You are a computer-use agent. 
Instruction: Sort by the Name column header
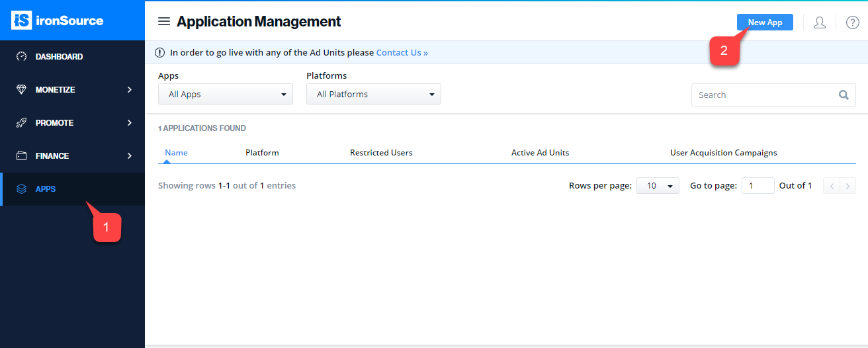176,153
